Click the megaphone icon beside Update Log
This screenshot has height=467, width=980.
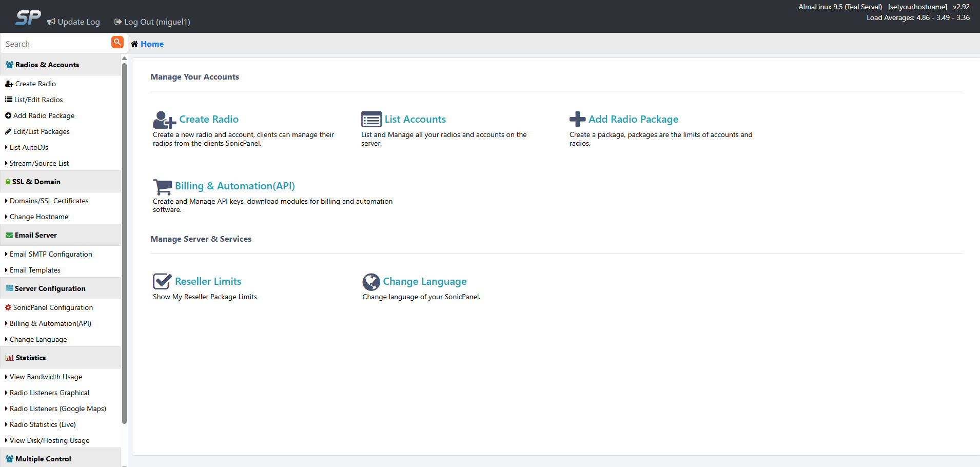point(51,22)
